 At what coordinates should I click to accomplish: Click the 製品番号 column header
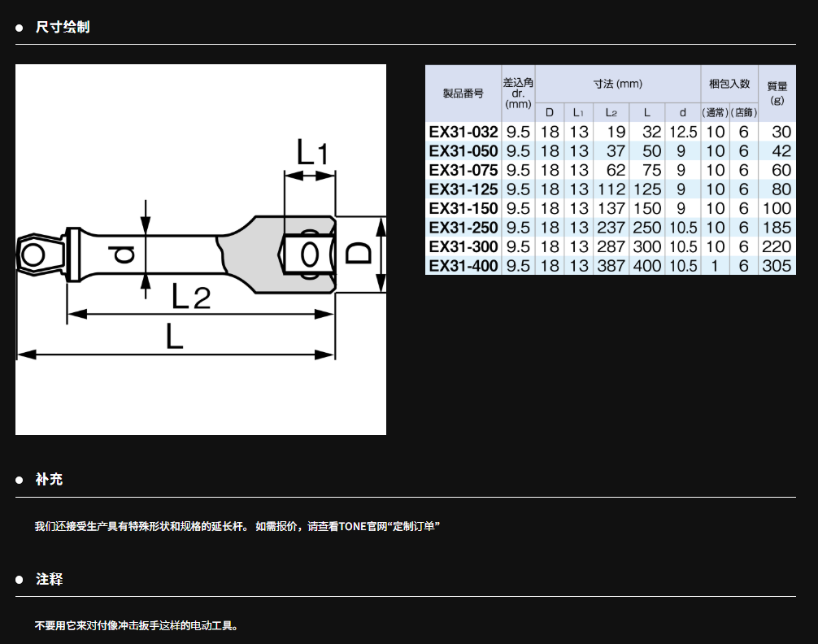click(x=463, y=94)
